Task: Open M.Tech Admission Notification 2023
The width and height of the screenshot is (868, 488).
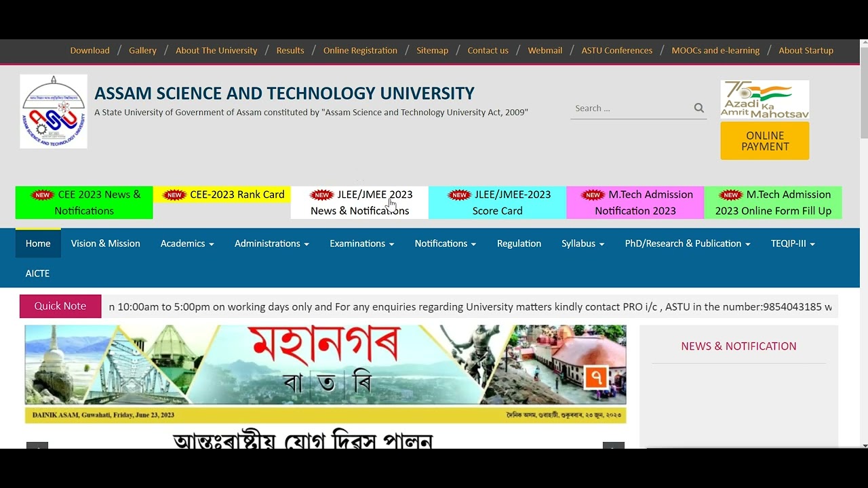Action: pos(635,203)
